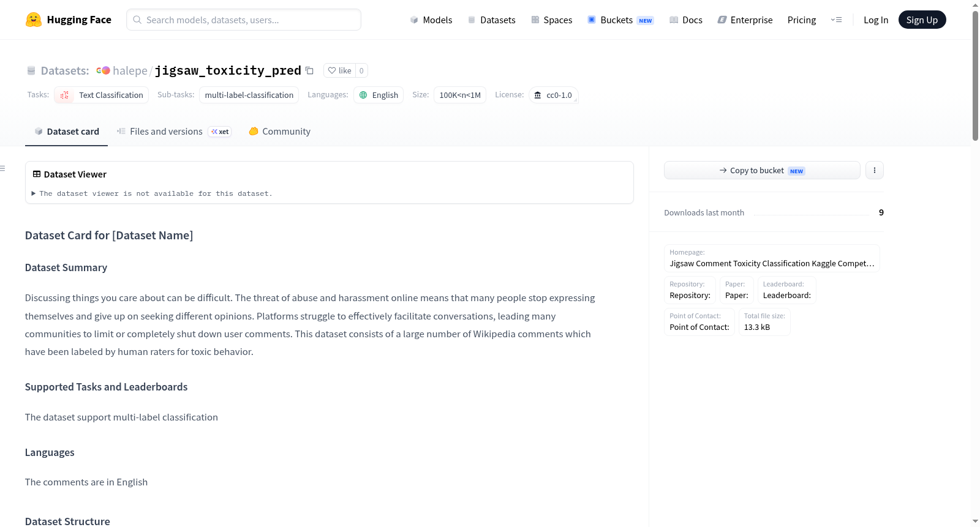Click the Sign Up button
Image resolution: width=980 pixels, height=527 pixels.
[x=922, y=20]
